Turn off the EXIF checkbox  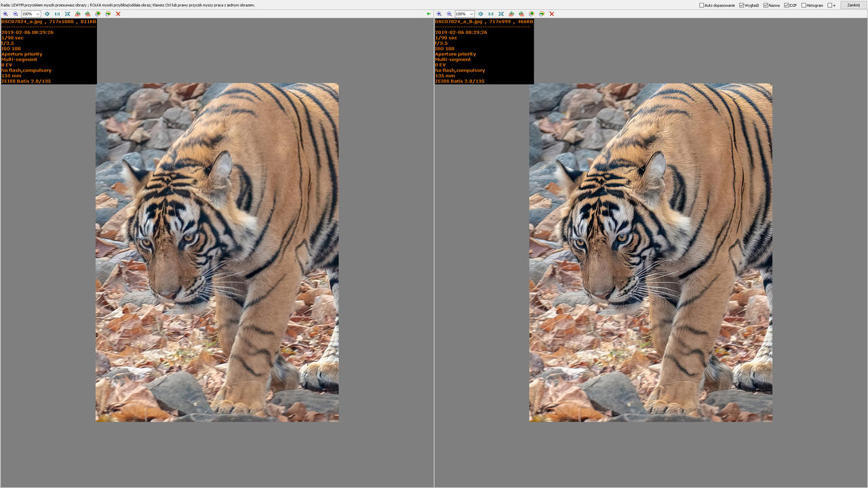click(x=787, y=5)
